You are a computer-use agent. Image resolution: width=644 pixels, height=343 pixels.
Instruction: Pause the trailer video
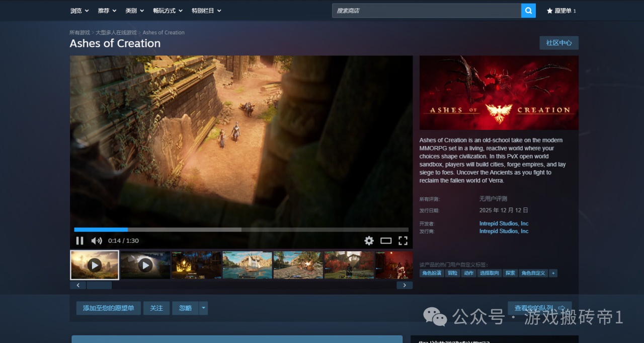pyautogui.click(x=79, y=241)
